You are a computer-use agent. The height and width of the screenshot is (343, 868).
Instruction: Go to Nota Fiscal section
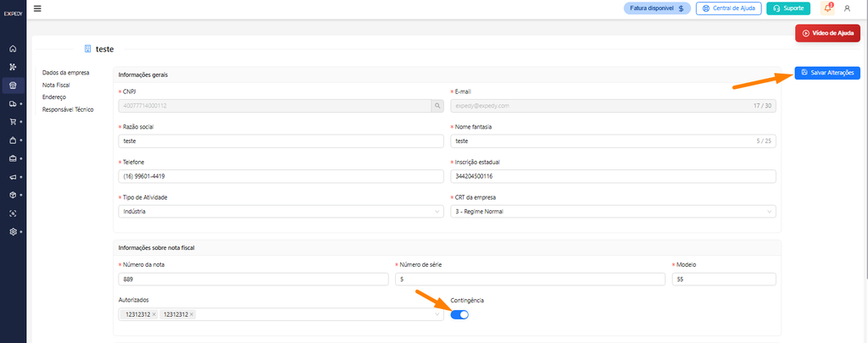(56, 86)
